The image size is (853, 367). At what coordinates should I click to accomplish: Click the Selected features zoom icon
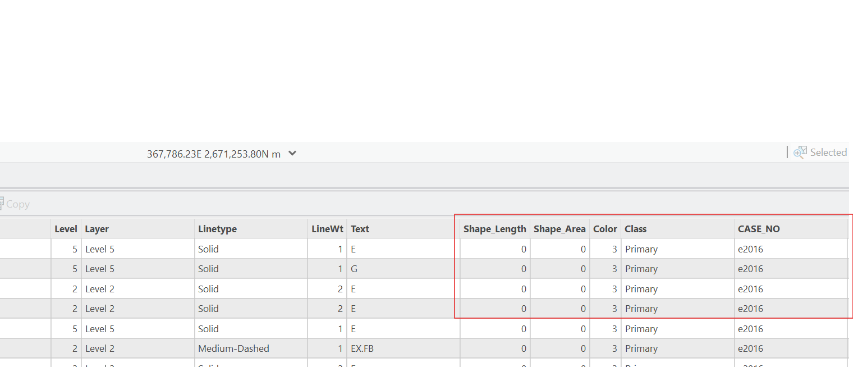click(x=800, y=153)
